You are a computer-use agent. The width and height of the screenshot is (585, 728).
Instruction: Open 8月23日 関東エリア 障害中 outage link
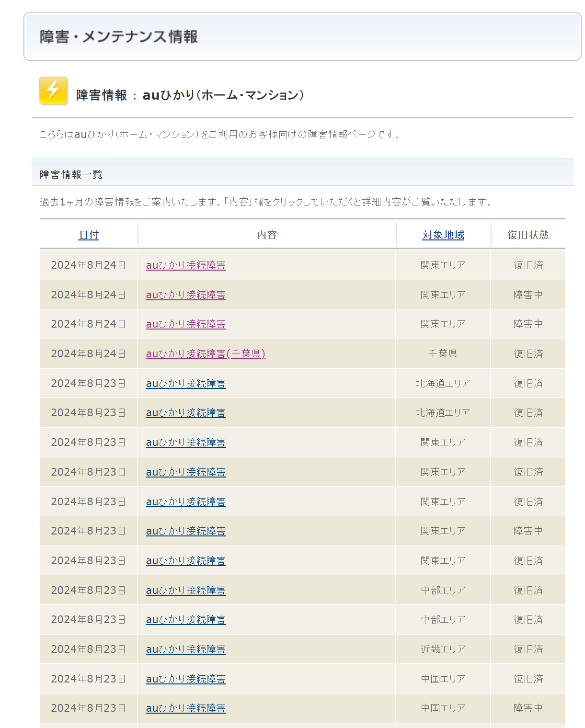[186, 531]
